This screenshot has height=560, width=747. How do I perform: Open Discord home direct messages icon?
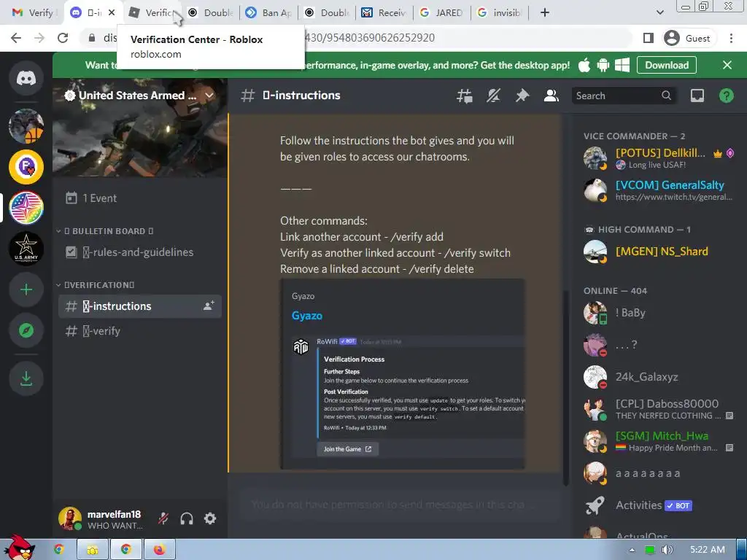coord(26,78)
